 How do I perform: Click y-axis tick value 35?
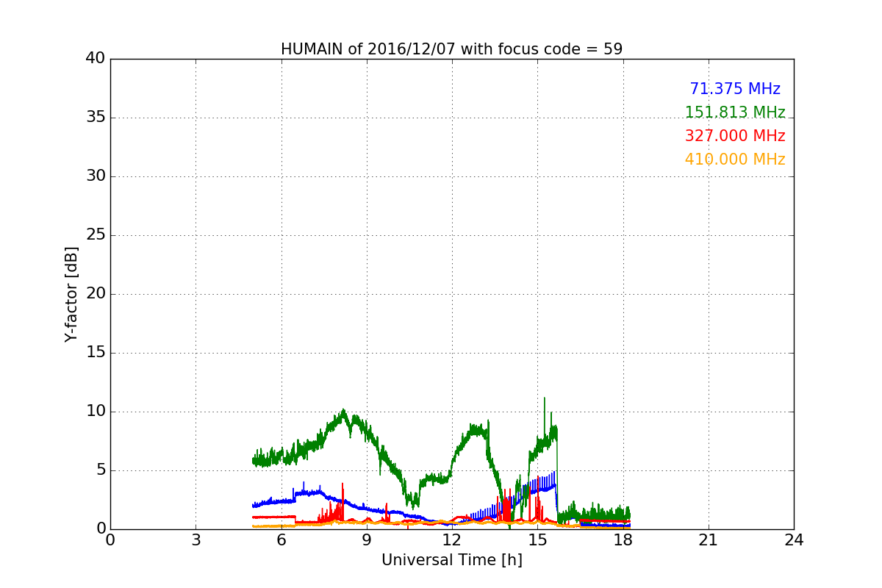[x=95, y=118]
